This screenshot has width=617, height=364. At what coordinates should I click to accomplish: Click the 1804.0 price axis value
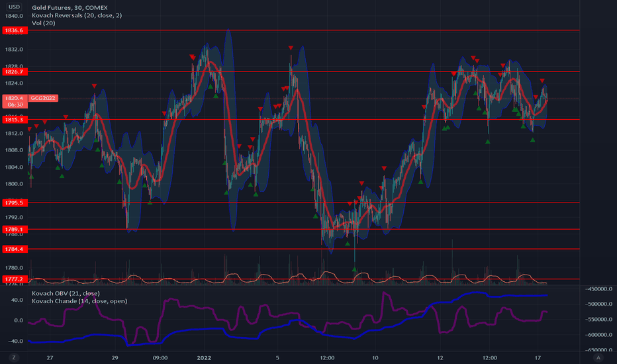tap(14, 167)
